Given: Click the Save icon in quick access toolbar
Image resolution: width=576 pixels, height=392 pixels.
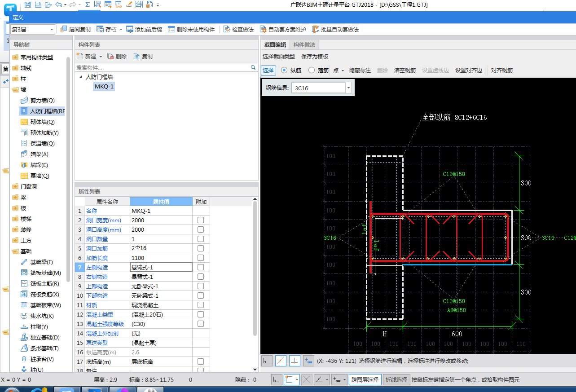Looking at the screenshot, I should [28, 4].
